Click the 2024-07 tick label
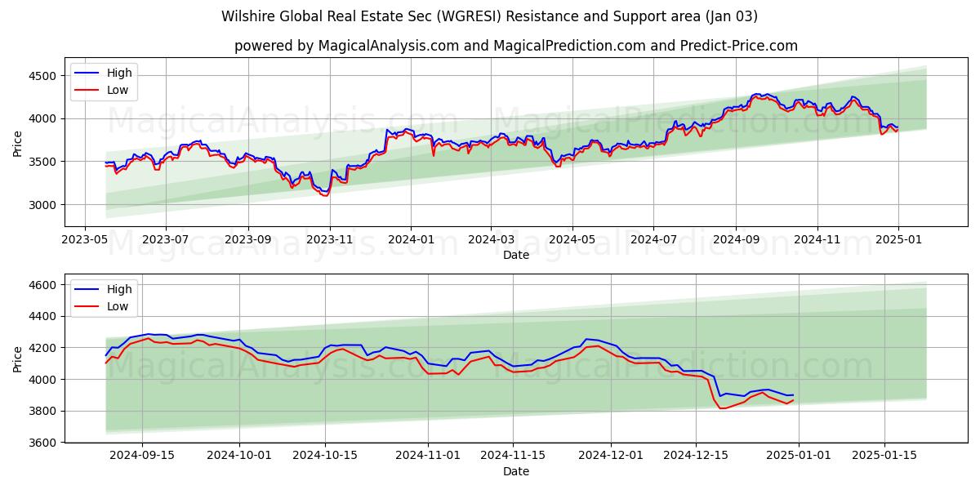This screenshot has height=490, width=980. 653,239
